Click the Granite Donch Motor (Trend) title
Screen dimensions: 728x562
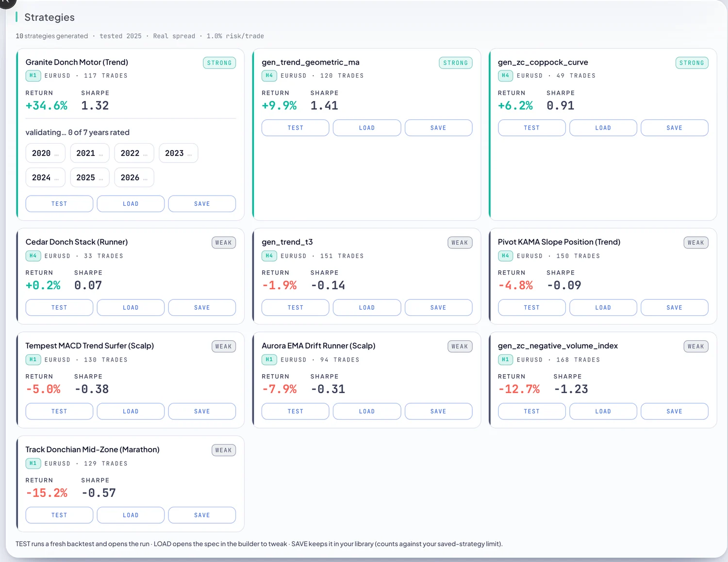click(x=77, y=62)
